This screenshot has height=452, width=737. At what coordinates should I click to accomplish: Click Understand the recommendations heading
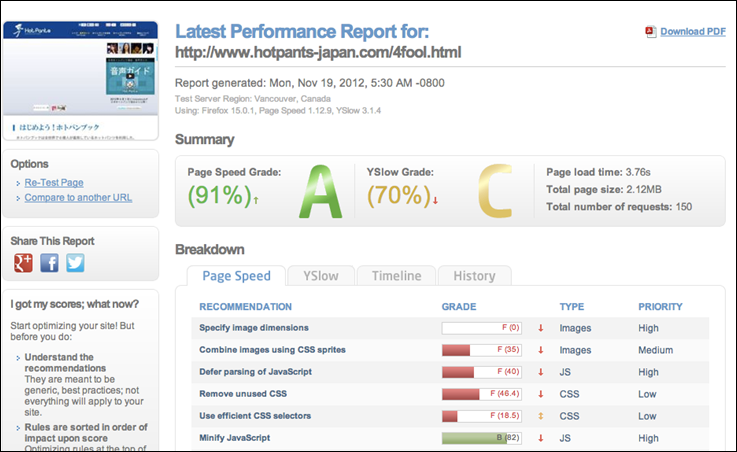click(x=65, y=363)
